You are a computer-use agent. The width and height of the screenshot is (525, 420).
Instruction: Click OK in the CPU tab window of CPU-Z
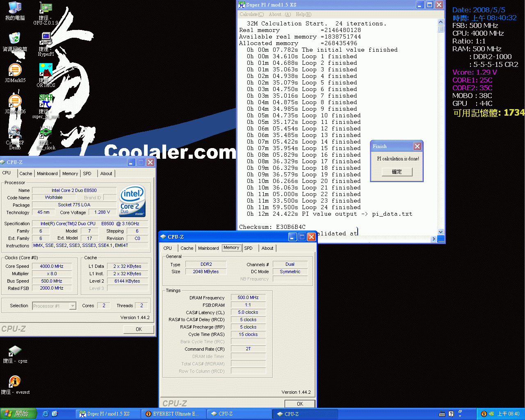(139, 329)
